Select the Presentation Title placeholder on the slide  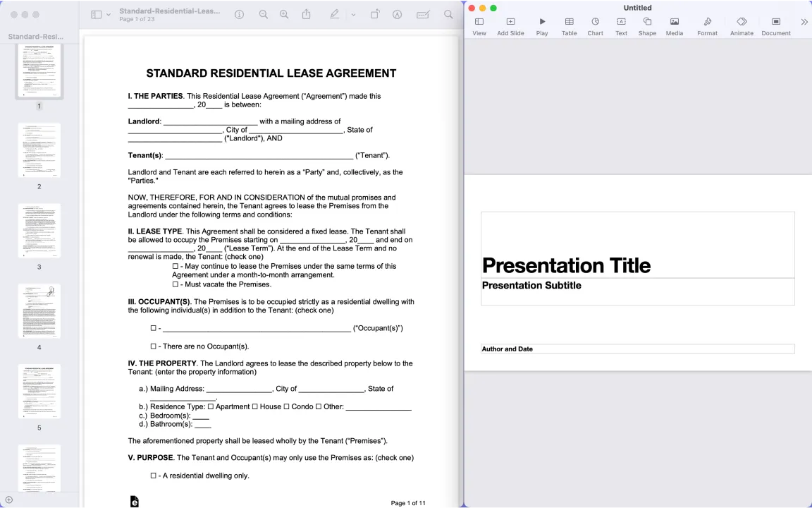(x=637, y=245)
